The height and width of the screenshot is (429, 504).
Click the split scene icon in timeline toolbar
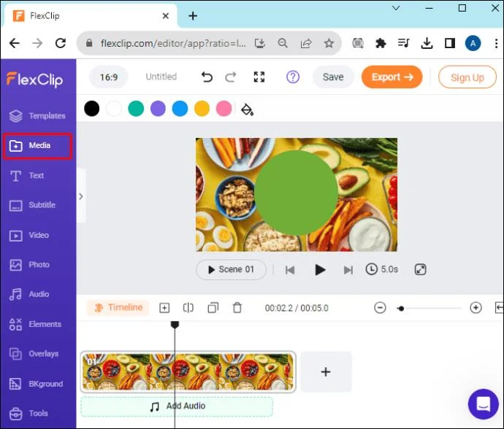tap(188, 308)
